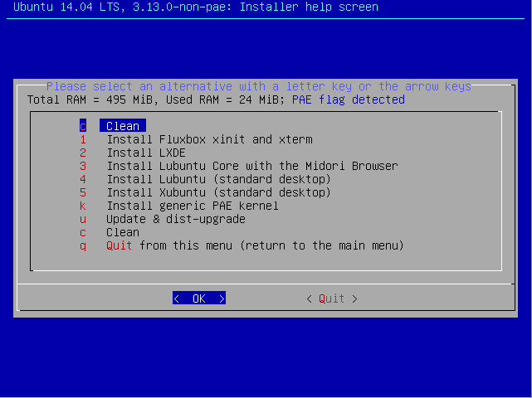This screenshot has height=398, width=532.
Task: Choose Update & dist-upgrade entry
Action: [176, 219]
